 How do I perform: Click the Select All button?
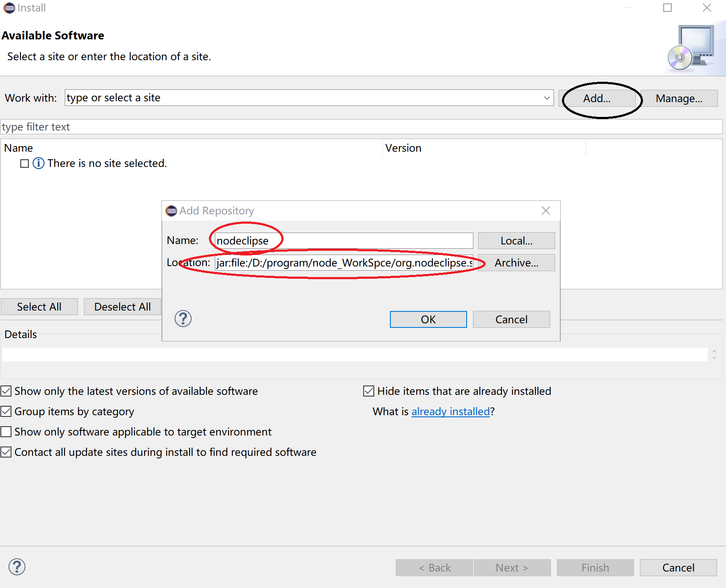[39, 307]
